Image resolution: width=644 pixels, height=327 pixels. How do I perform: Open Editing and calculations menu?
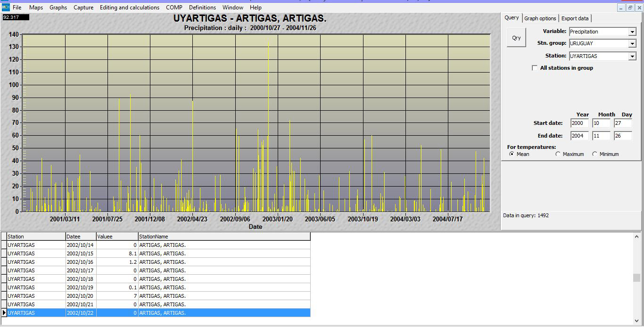point(129,8)
